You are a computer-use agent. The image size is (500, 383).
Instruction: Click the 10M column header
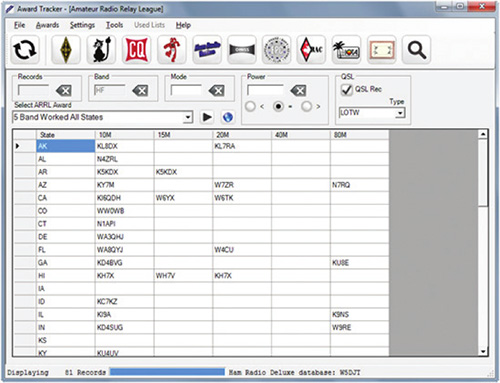tap(125, 135)
